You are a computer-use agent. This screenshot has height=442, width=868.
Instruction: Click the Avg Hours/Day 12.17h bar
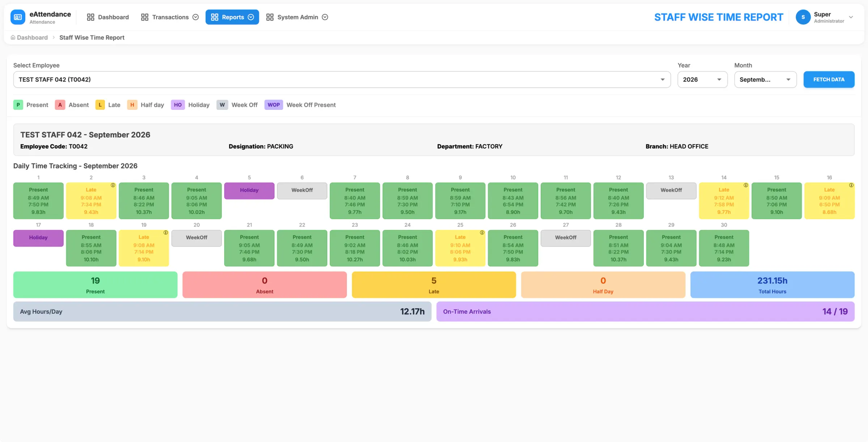click(222, 312)
